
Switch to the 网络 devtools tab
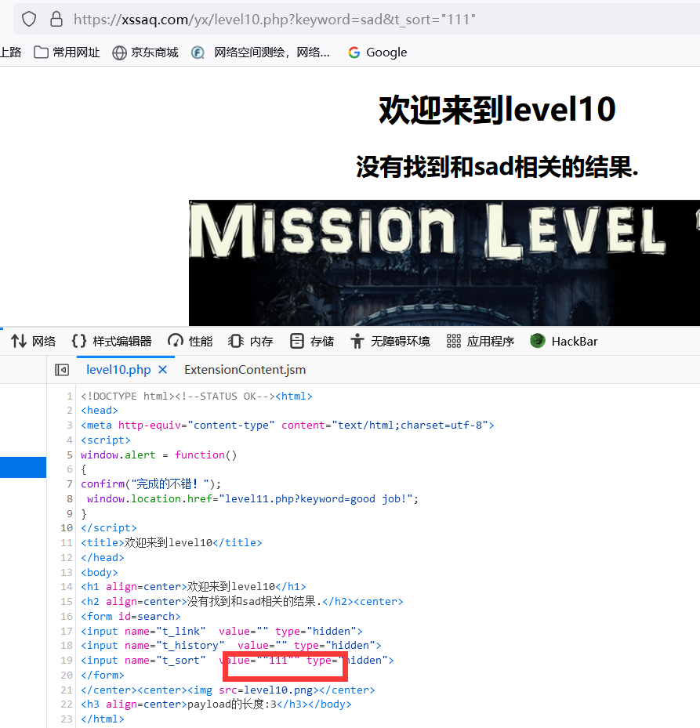(x=34, y=341)
